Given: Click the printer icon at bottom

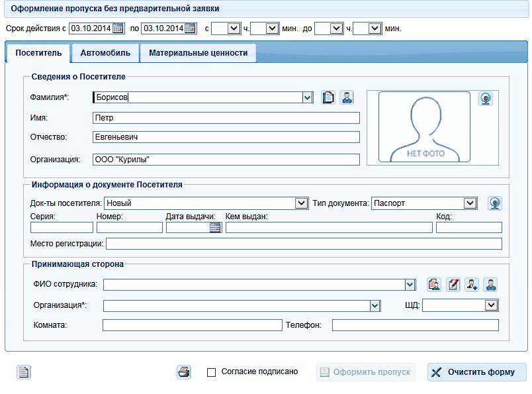Looking at the screenshot, I should (184, 372).
